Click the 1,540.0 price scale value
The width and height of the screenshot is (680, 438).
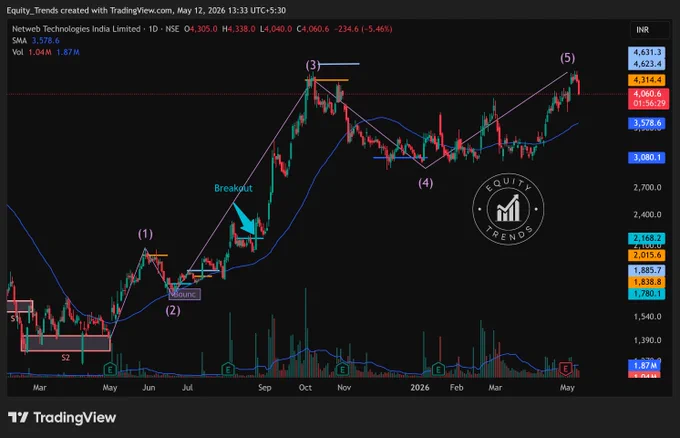647,317
